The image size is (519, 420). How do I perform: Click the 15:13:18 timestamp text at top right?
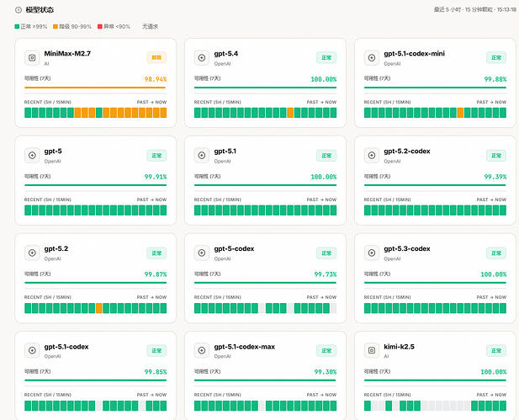506,9
